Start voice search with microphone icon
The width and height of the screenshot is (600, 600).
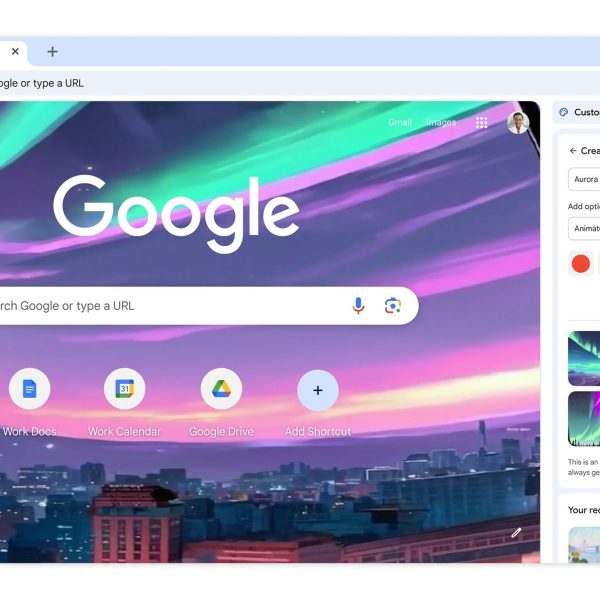[358, 306]
